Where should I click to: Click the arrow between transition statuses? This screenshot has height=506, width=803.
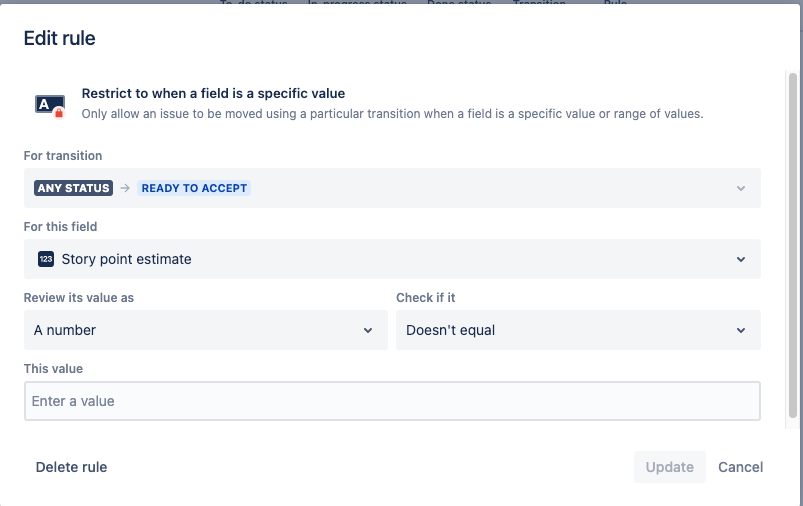coord(125,188)
